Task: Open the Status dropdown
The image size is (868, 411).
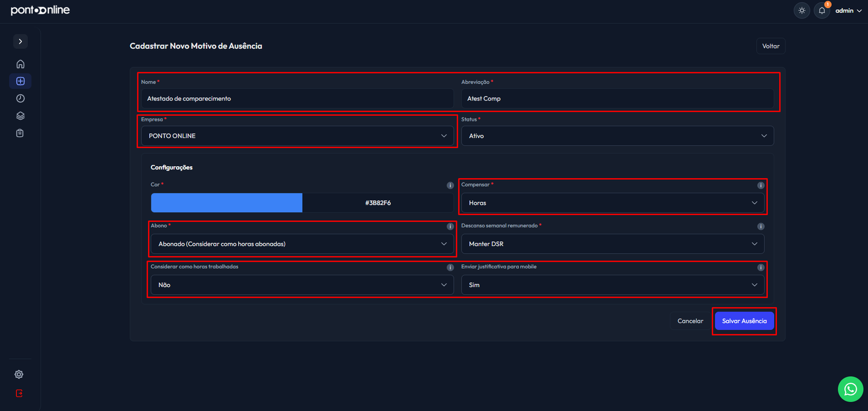Action: click(x=617, y=136)
